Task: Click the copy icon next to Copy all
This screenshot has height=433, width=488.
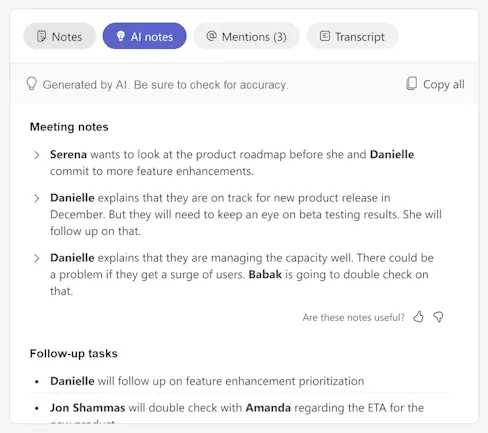Action: (x=412, y=84)
